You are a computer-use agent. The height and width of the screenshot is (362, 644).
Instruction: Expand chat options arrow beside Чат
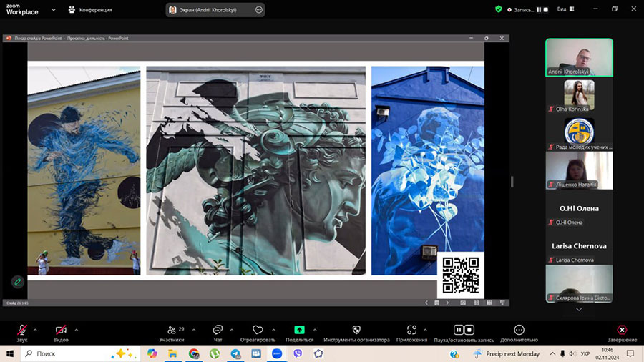232,330
